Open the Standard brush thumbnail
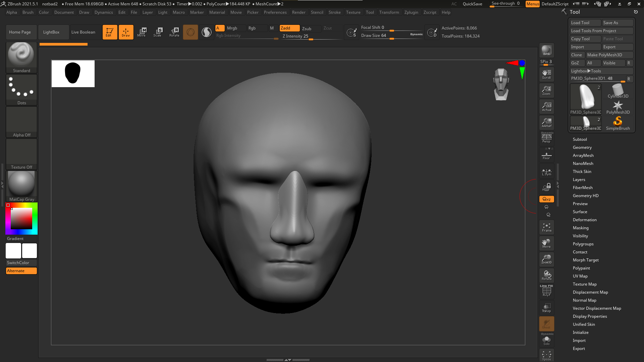Image resolution: width=644 pixels, height=362 pixels. pyautogui.click(x=21, y=55)
